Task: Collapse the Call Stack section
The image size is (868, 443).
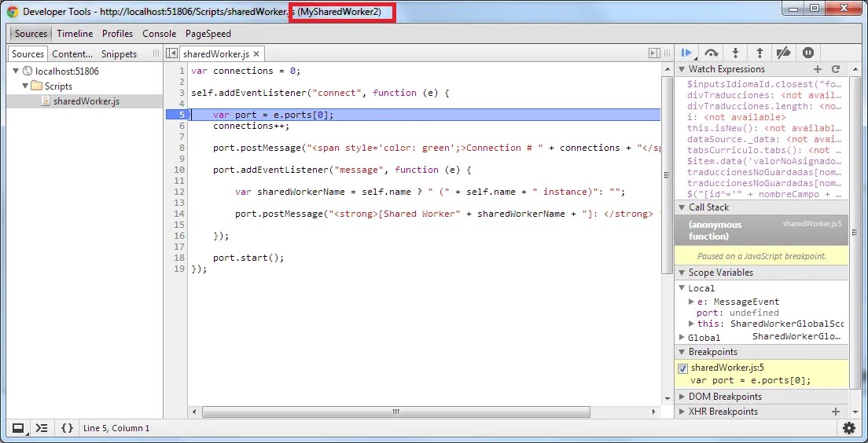Action: pyautogui.click(x=682, y=207)
